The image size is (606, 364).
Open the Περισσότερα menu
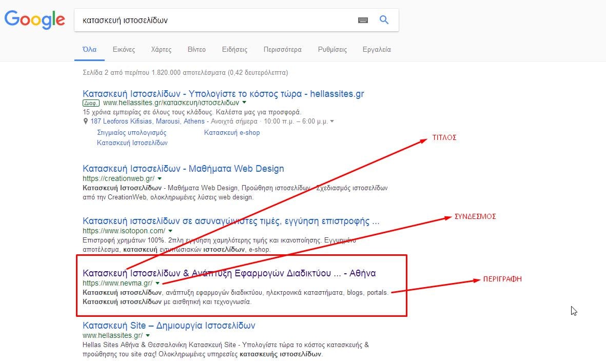[x=283, y=49]
